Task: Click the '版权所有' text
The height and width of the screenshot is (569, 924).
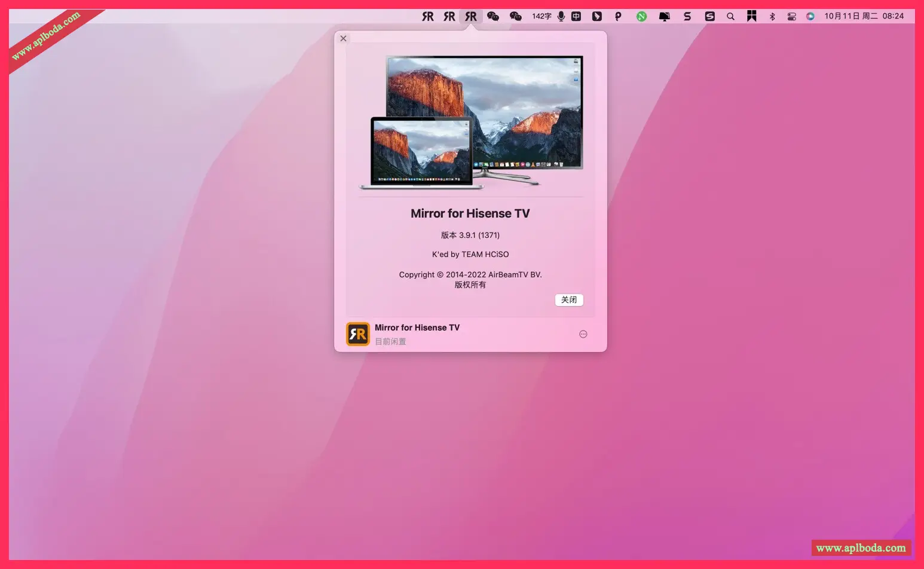Action: point(470,284)
